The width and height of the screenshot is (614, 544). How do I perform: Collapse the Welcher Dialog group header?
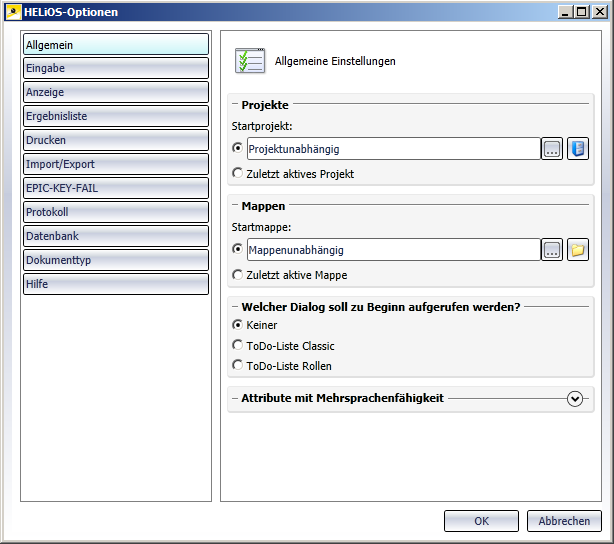tap(381, 307)
